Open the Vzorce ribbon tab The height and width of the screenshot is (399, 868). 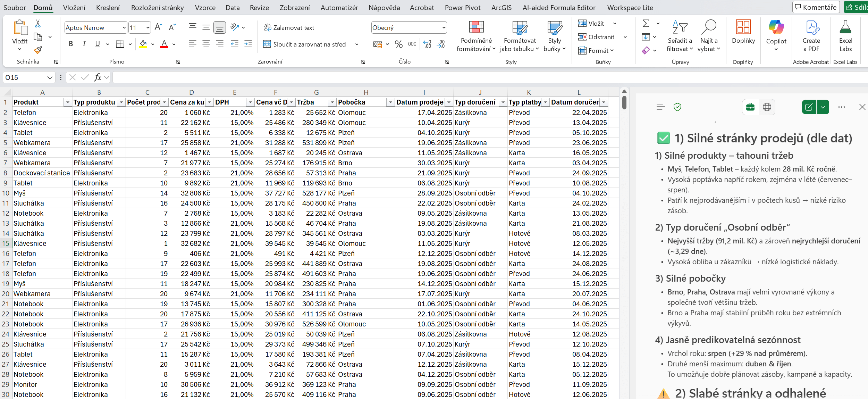pos(205,8)
